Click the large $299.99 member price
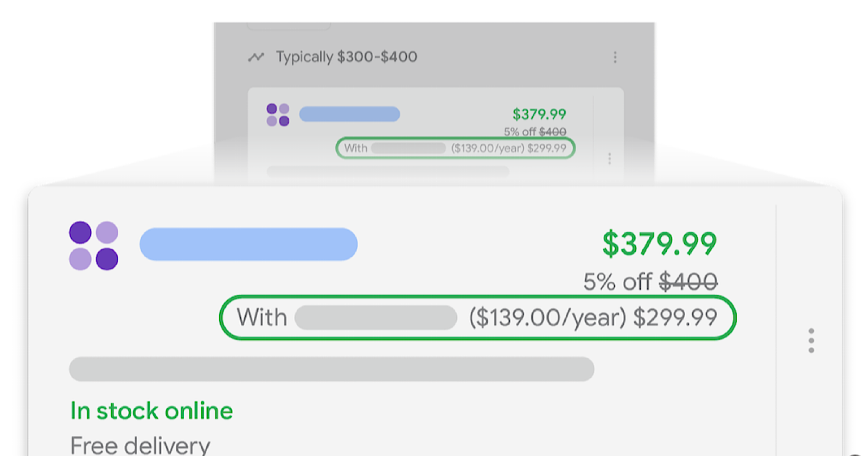The height and width of the screenshot is (456, 868). [x=675, y=318]
